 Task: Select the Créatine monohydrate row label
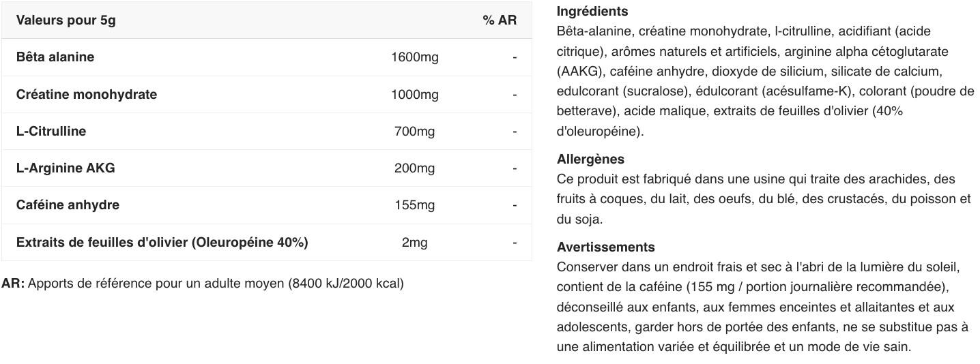[87, 95]
